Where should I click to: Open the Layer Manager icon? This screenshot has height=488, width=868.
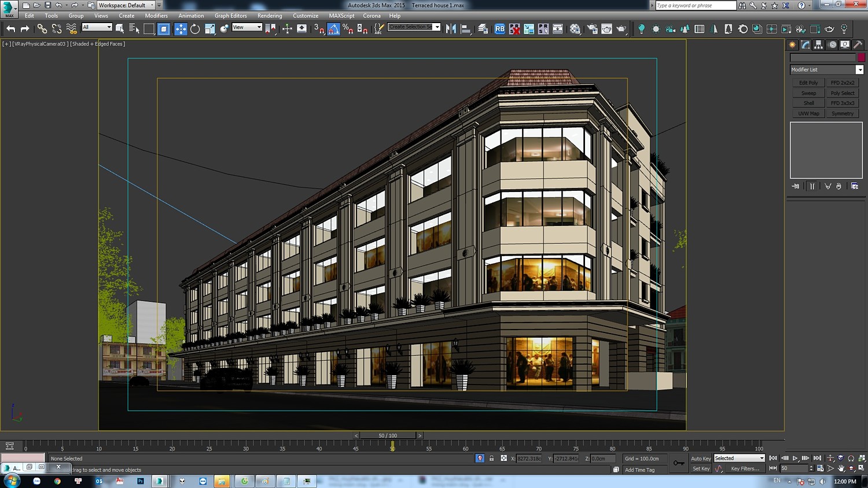point(483,28)
